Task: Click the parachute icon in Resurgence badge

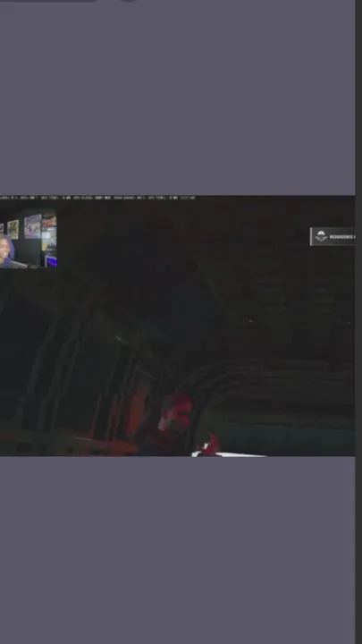Action: (x=321, y=236)
